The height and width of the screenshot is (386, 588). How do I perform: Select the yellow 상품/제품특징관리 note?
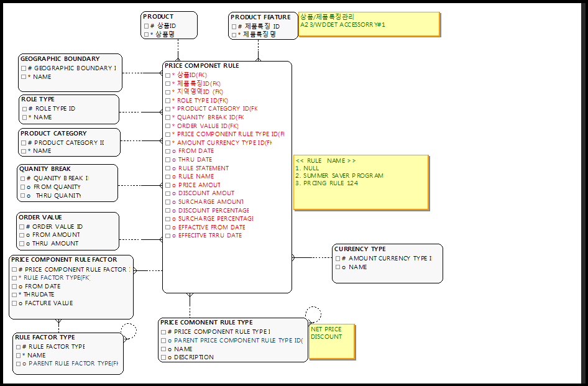click(x=369, y=24)
